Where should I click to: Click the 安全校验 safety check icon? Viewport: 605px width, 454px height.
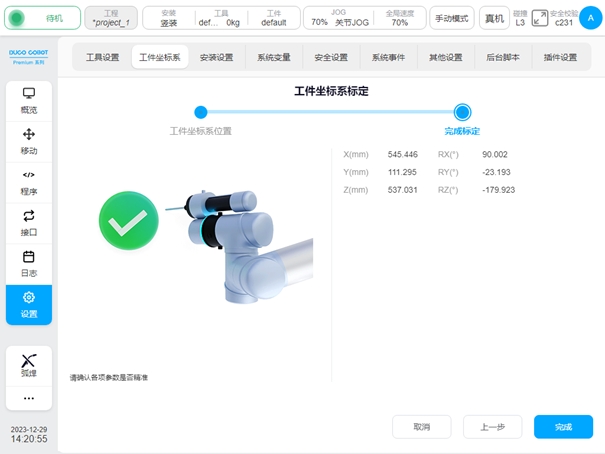[x=540, y=17]
